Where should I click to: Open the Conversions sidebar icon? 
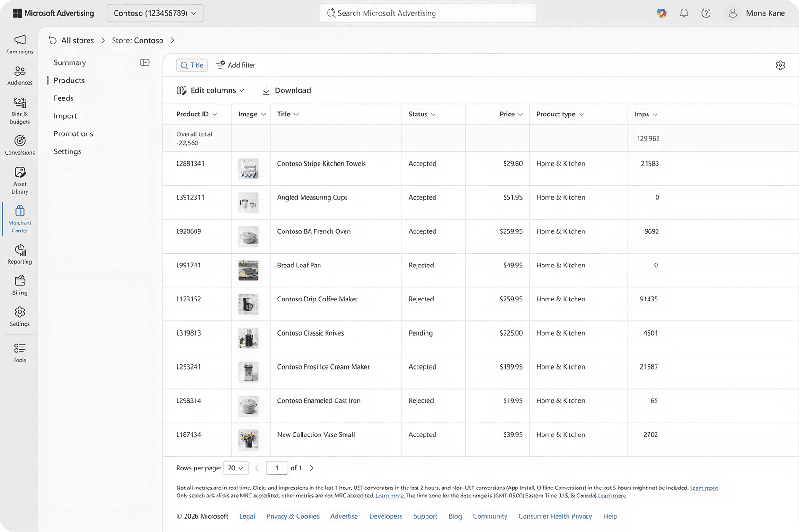(x=19, y=145)
